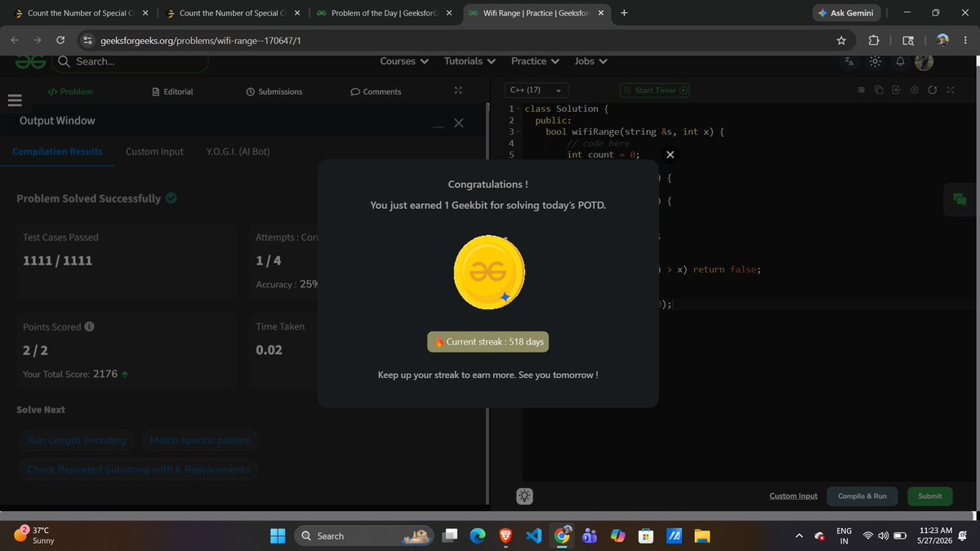Open the language translate icon

[849, 62]
